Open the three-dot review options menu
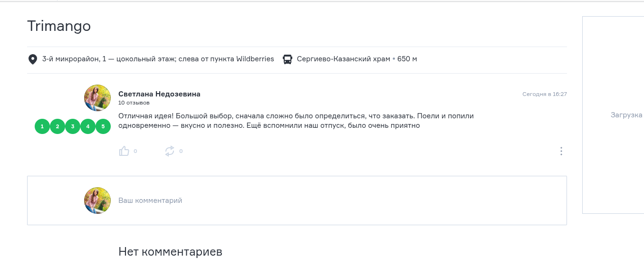The image size is (644, 277). [x=561, y=151]
